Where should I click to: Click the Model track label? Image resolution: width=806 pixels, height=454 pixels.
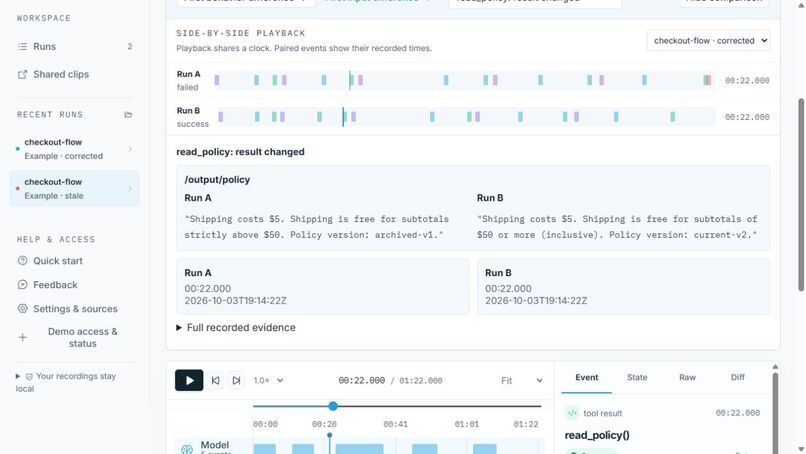(215, 445)
